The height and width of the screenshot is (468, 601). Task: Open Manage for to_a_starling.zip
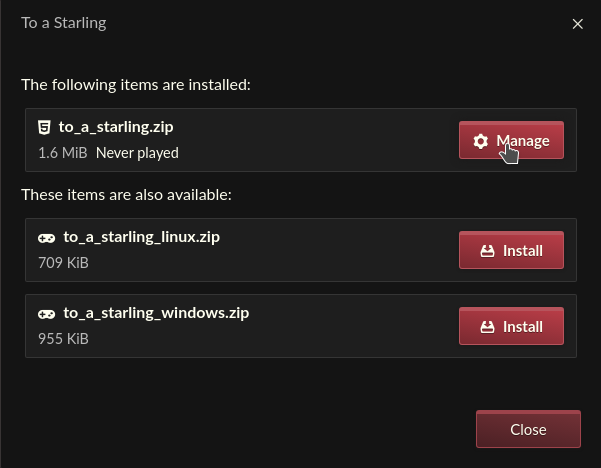511,140
